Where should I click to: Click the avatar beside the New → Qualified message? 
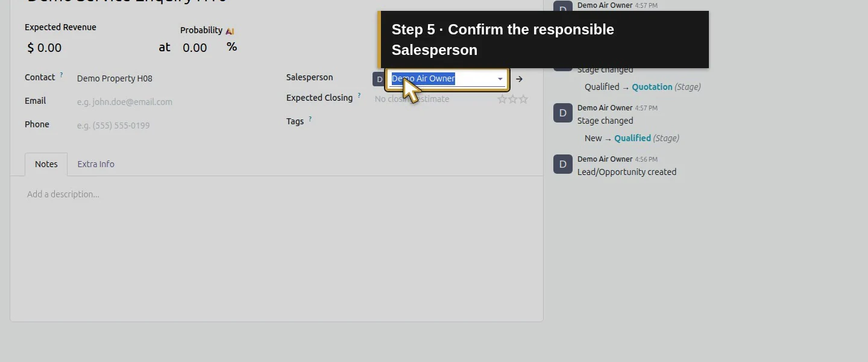coord(563,113)
